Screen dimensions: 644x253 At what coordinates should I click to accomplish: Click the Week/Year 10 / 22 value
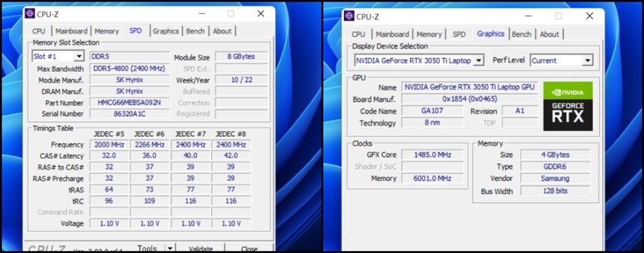pos(241,80)
